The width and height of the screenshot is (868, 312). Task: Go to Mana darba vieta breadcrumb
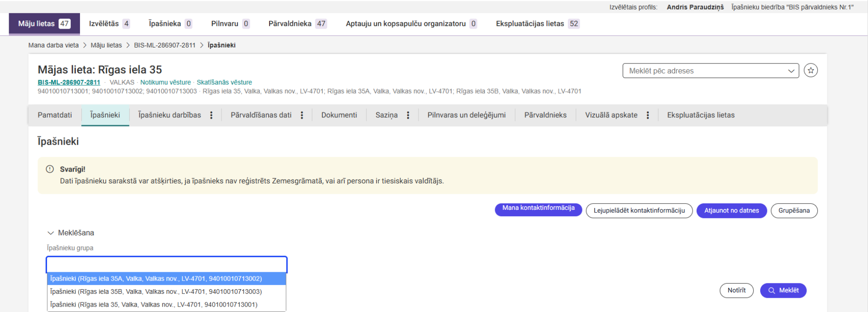tap(53, 45)
